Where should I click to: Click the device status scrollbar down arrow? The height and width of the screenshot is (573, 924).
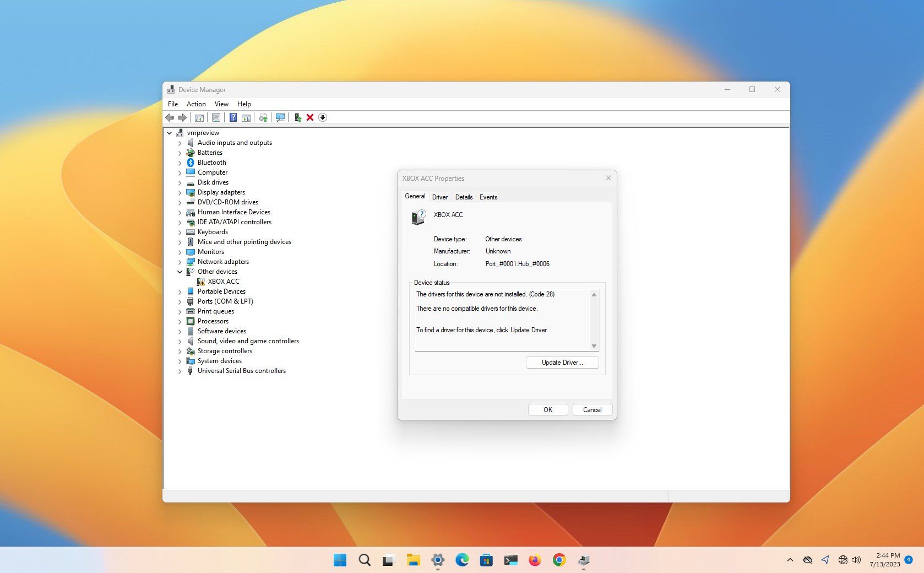(594, 346)
